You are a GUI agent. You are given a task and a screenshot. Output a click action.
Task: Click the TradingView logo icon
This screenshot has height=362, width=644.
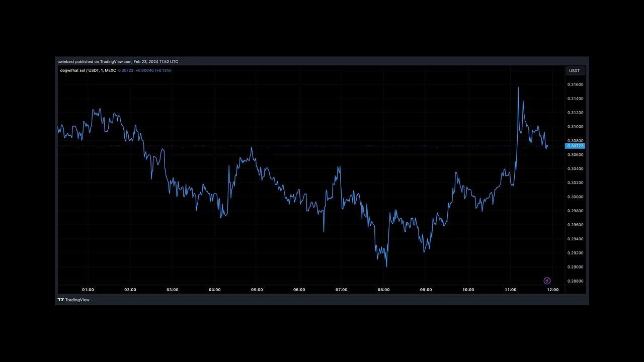click(60, 300)
